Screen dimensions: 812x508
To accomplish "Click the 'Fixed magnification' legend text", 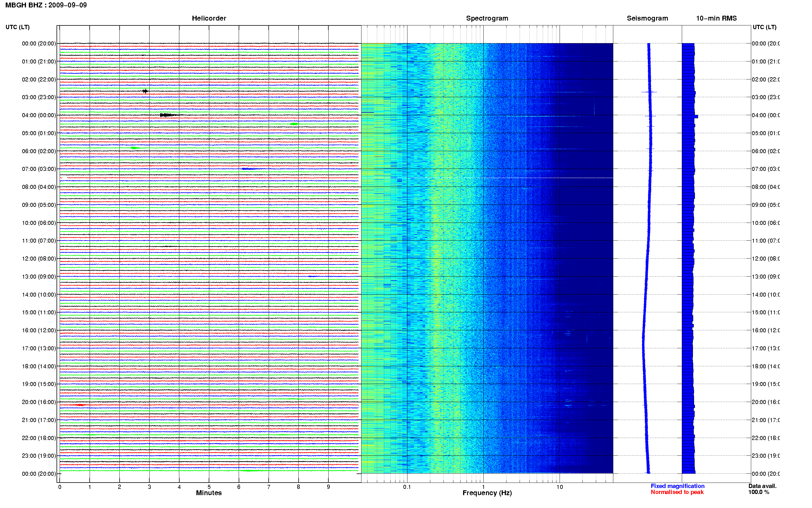I will pyautogui.click(x=678, y=486).
